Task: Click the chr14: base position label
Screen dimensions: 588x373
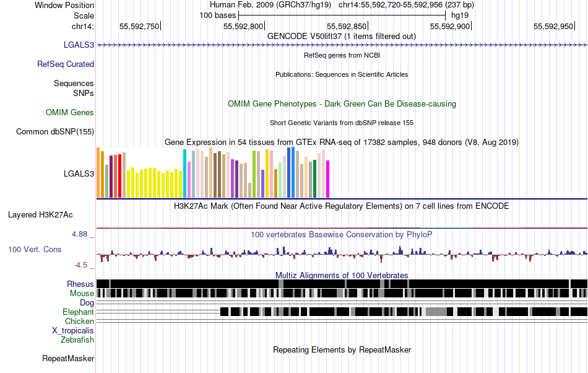Action: pyautogui.click(x=83, y=26)
